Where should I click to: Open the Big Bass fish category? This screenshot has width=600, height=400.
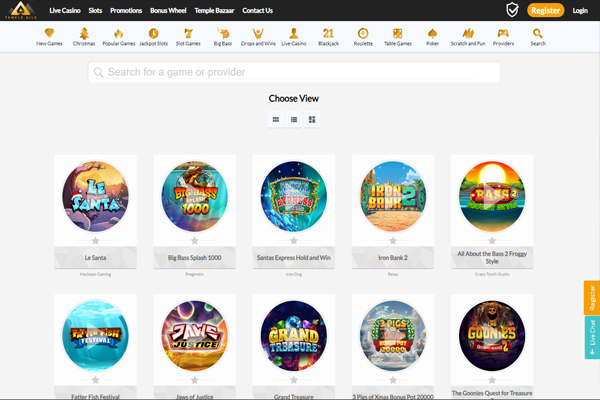click(223, 33)
